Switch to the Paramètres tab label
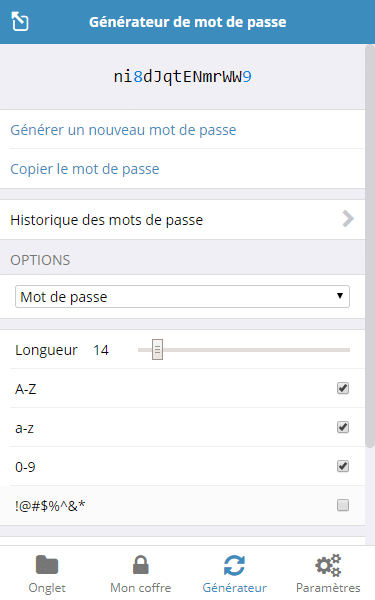The height and width of the screenshot is (600, 375). pos(328,587)
